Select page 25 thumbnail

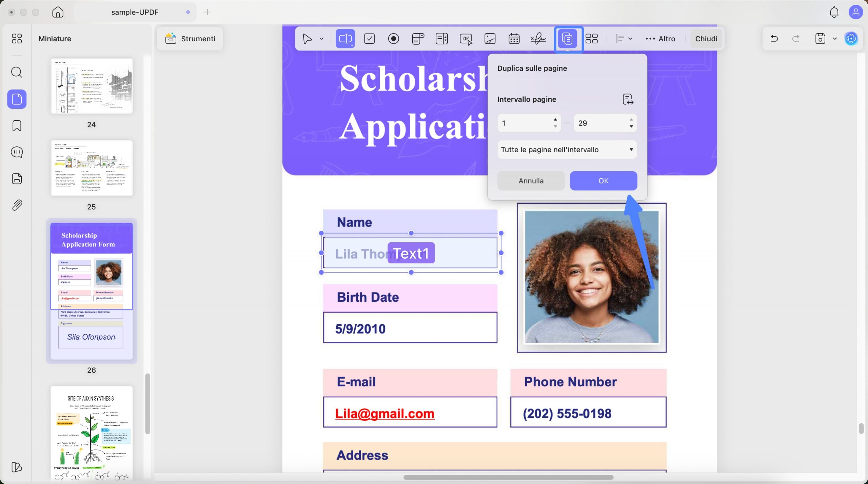tap(92, 168)
